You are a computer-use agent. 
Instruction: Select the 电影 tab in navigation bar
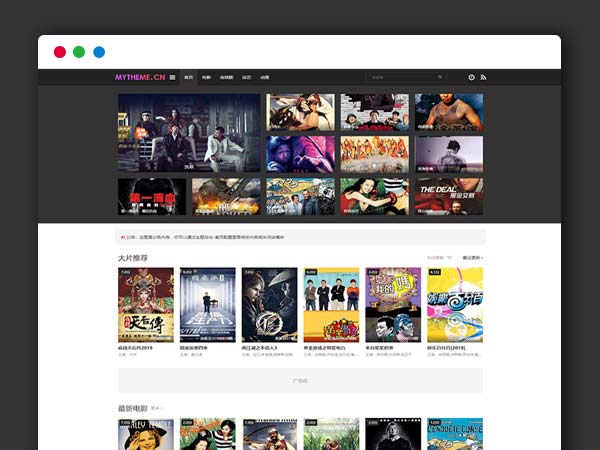click(x=206, y=77)
